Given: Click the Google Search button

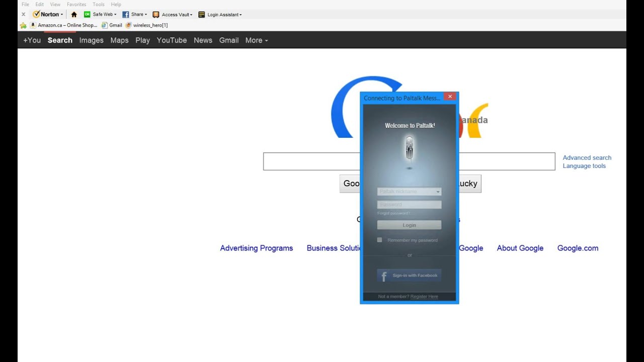Looking at the screenshot, I should 350,184.
